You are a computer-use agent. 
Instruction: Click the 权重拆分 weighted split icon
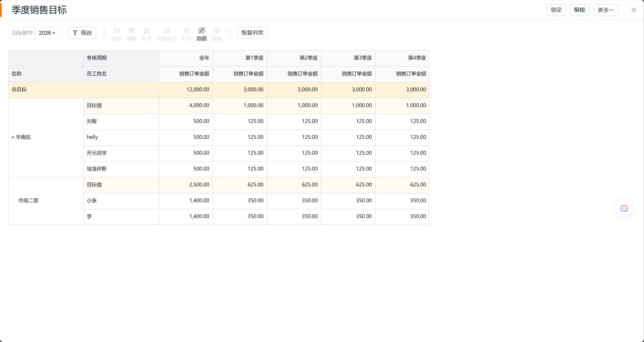[x=166, y=31]
